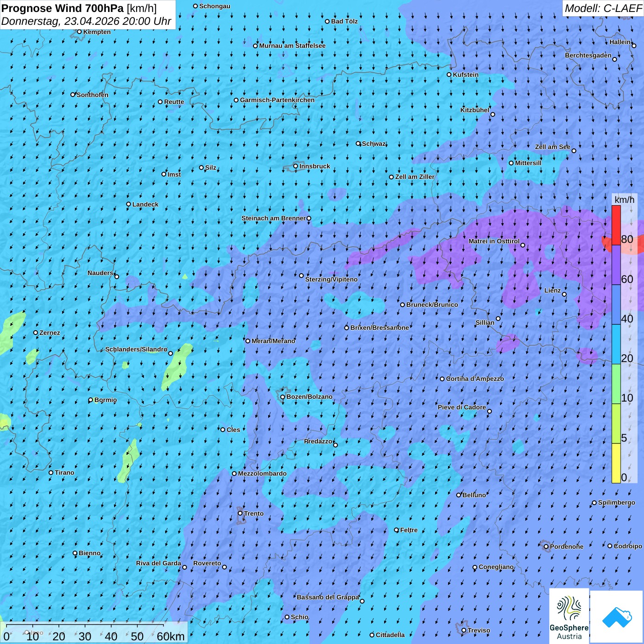Click the Hallein town label
The width and height of the screenshot is (644, 644).
point(620,42)
